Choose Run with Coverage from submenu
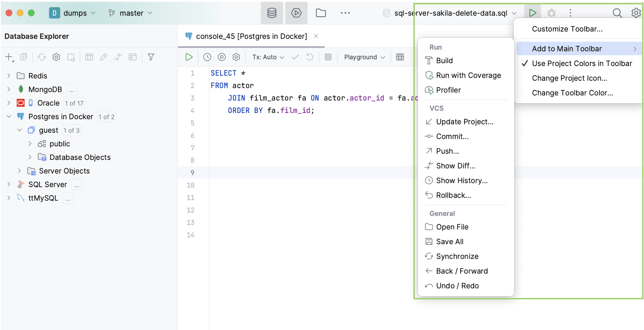Viewport: 644px width, 330px height. pos(468,75)
